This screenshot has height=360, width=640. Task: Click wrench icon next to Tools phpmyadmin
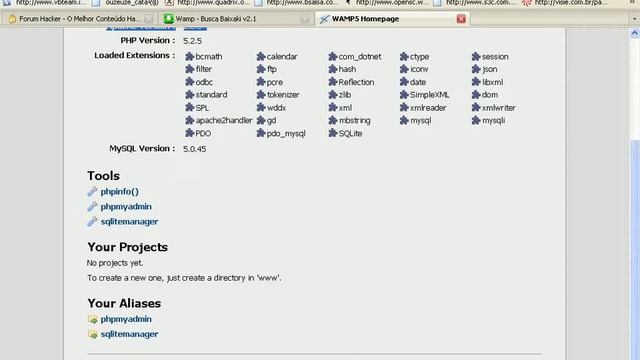pyautogui.click(x=92, y=207)
